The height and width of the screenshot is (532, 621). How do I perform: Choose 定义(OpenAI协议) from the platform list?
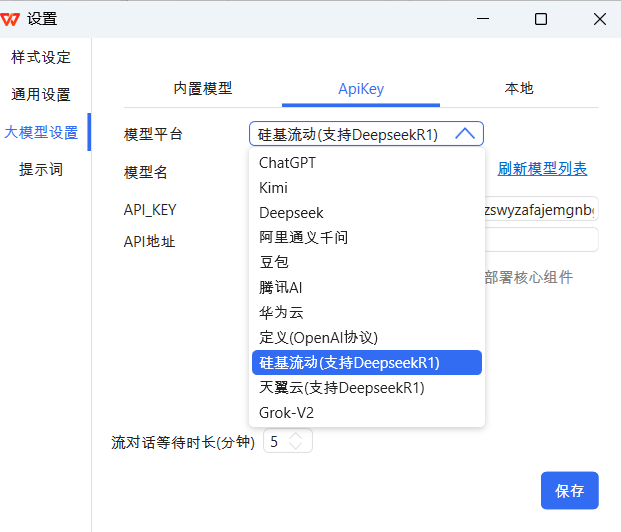[367, 338]
